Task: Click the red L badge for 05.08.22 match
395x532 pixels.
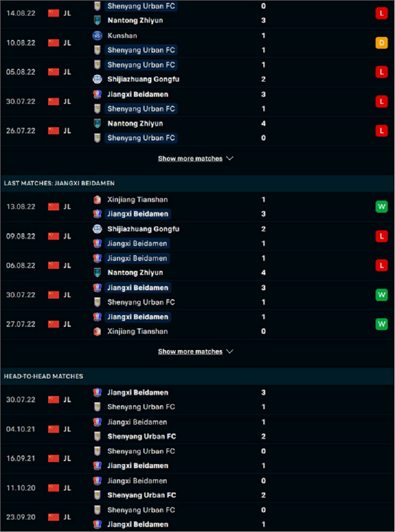Action: point(381,72)
